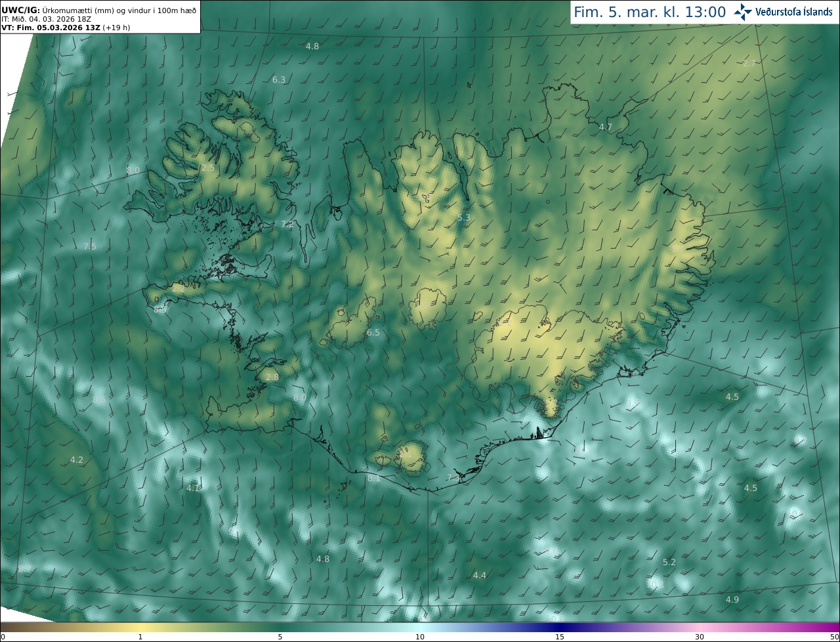The height and width of the screenshot is (642, 840).
Task: Click the 5.2 value on the map
Action: 669,563
